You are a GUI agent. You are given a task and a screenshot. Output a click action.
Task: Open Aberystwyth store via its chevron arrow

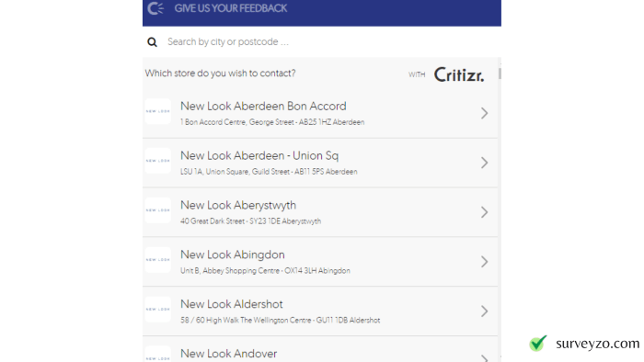[x=485, y=212]
